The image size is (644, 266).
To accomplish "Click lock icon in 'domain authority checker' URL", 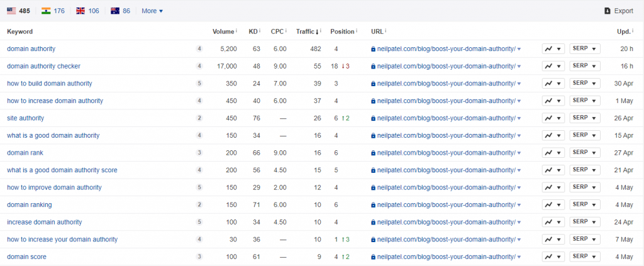I will 373,66.
